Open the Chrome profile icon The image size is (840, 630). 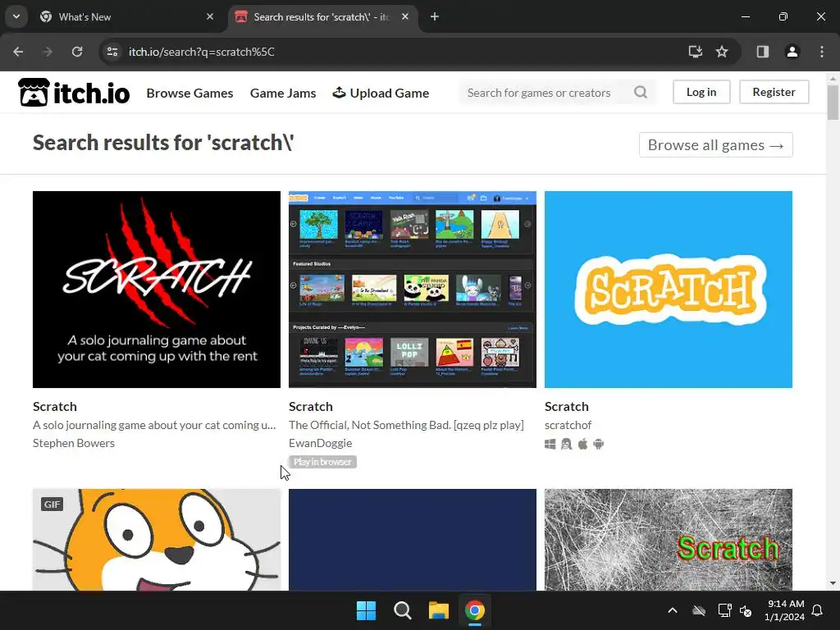coord(792,52)
